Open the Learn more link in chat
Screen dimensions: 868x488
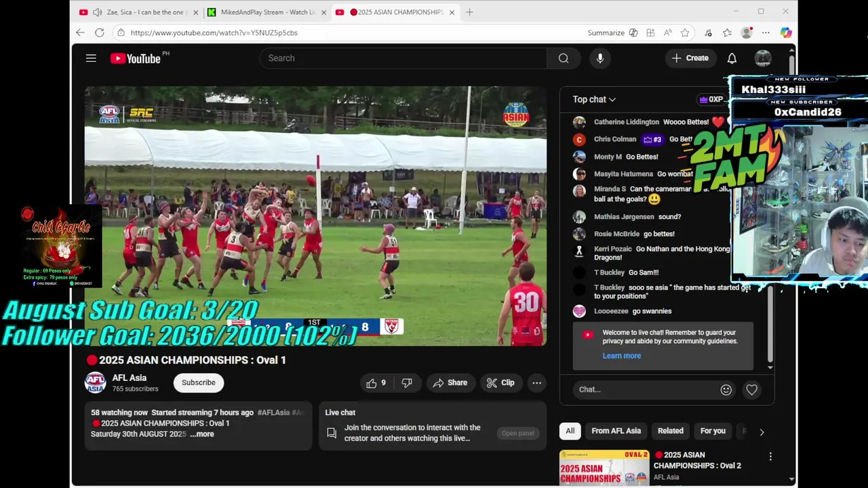pyautogui.click(x=622, y=356)
